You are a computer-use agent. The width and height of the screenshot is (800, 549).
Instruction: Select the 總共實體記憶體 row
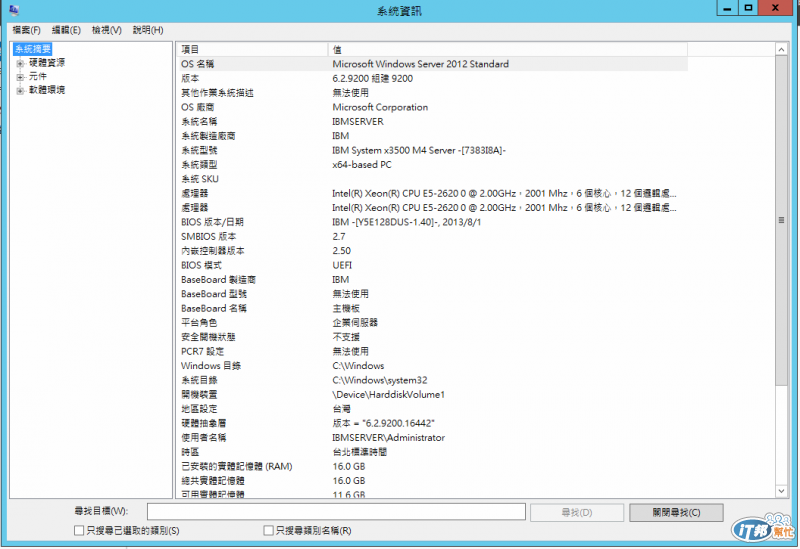tap(432, 481)
